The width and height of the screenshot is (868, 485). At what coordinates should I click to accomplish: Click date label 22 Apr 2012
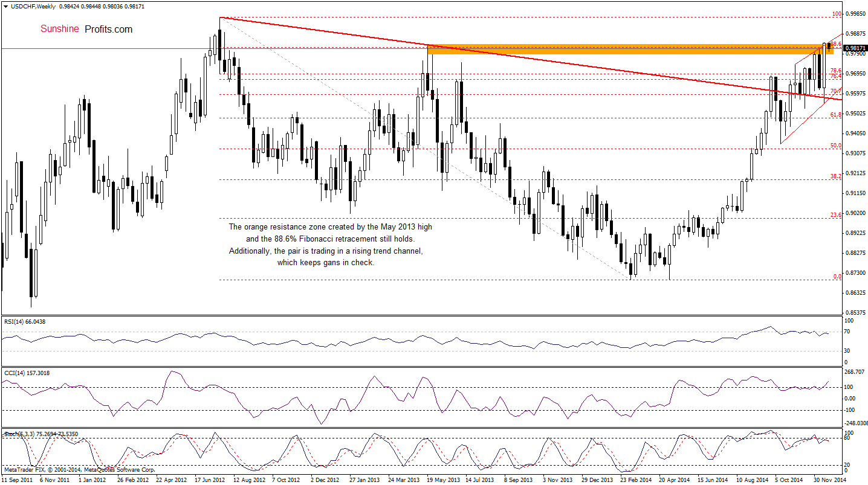[x=172, y=480]
